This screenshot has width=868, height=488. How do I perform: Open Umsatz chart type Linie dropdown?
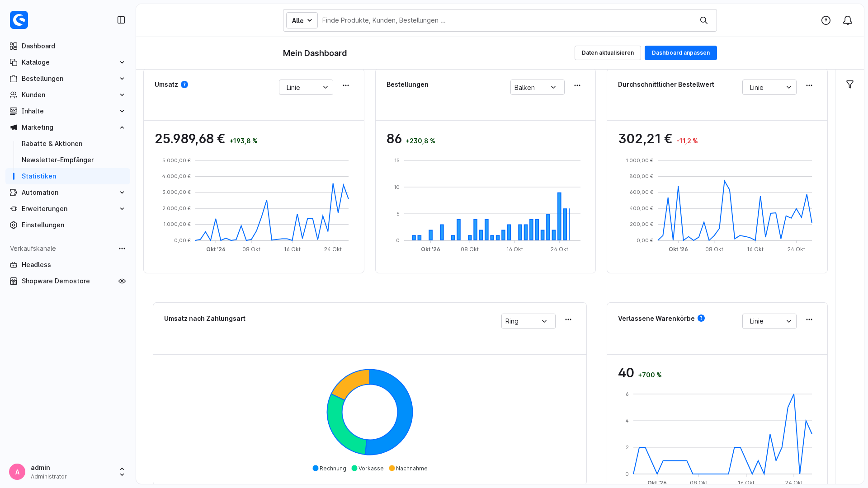coord(306,87)
